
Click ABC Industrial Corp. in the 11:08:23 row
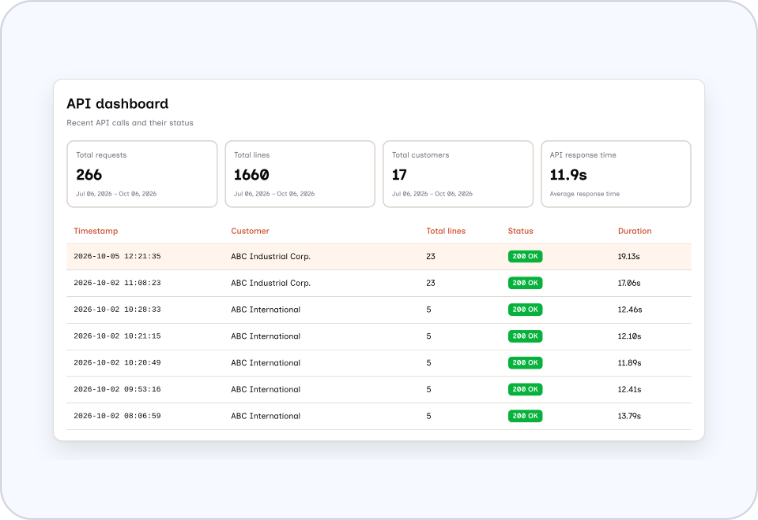point(271,283)
